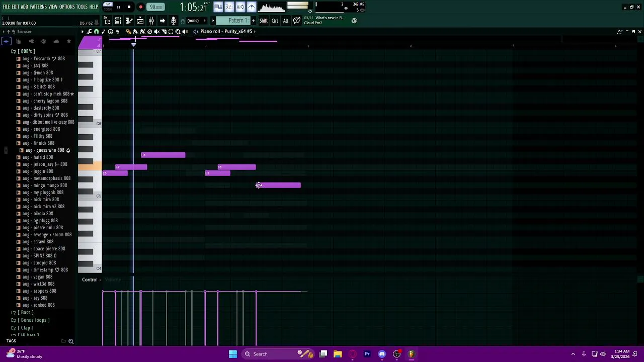Click the pause playback button

118,7
